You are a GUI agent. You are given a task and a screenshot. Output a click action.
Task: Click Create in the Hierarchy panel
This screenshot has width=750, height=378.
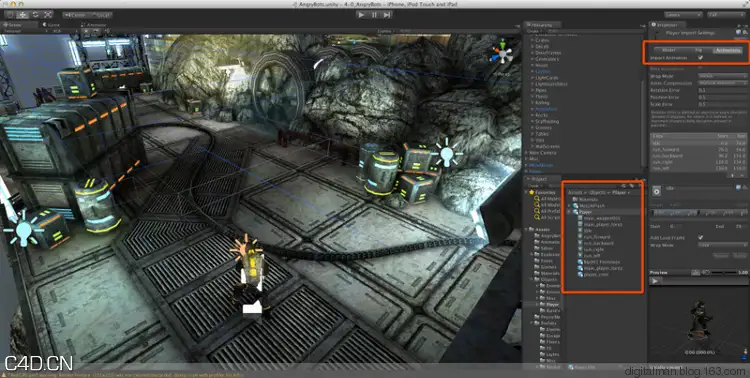click(x=533, y=31)
